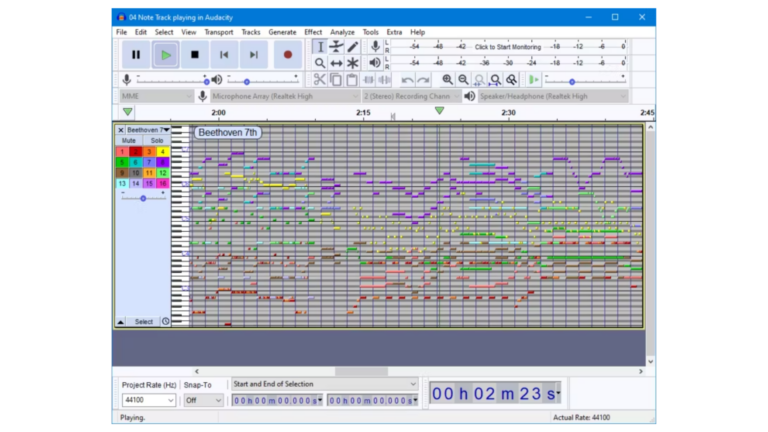Click the Fit Project zoom icon

[x=496, y=79]
